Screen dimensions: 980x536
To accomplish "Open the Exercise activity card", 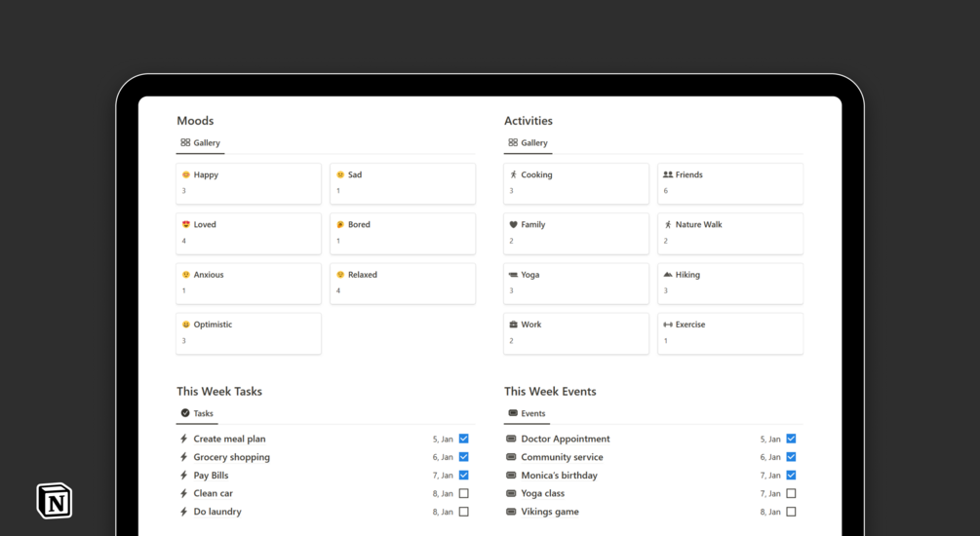I will (x=730, y=333).
